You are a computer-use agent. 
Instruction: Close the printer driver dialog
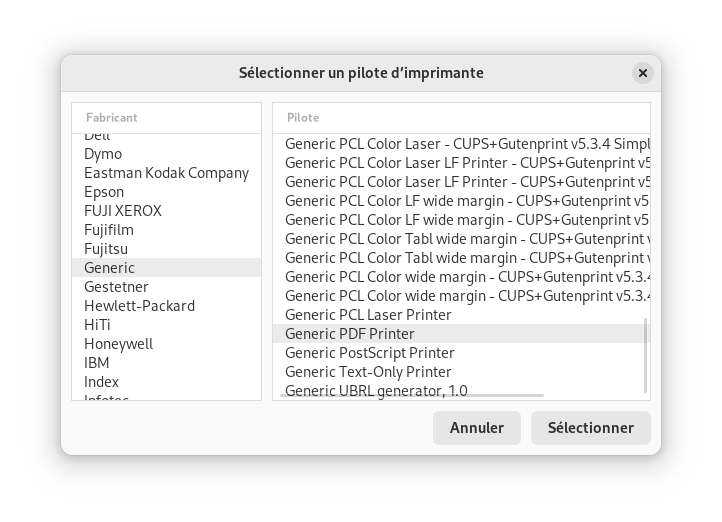click(642, 73)
